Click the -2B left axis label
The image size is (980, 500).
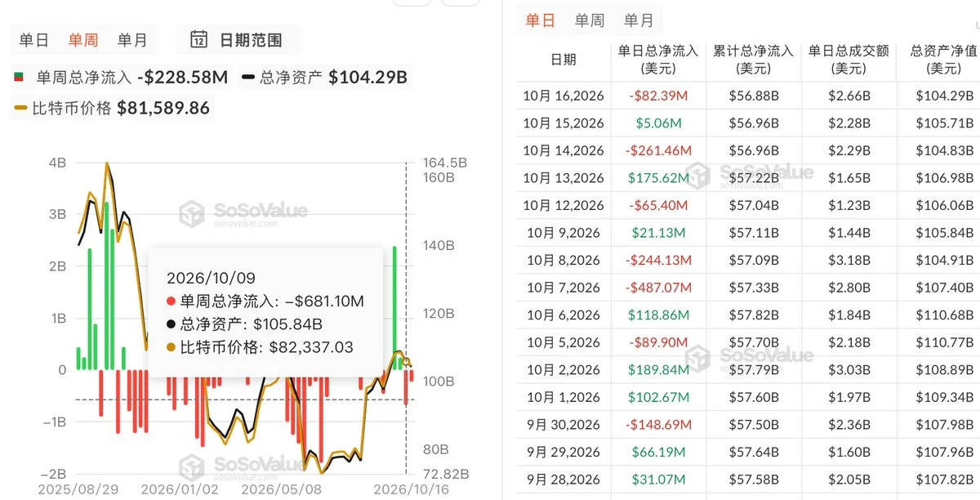click(54, 474)
